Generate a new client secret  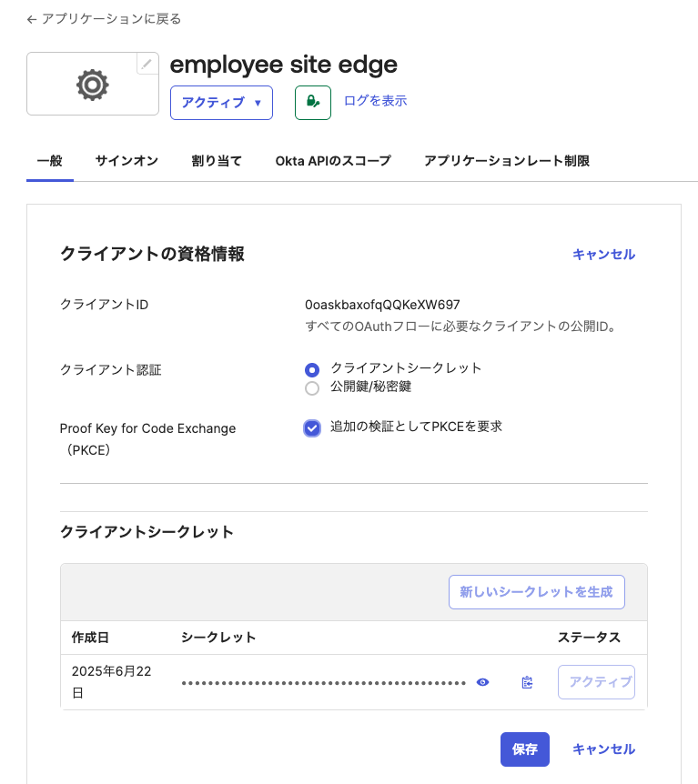click(536, 591)
